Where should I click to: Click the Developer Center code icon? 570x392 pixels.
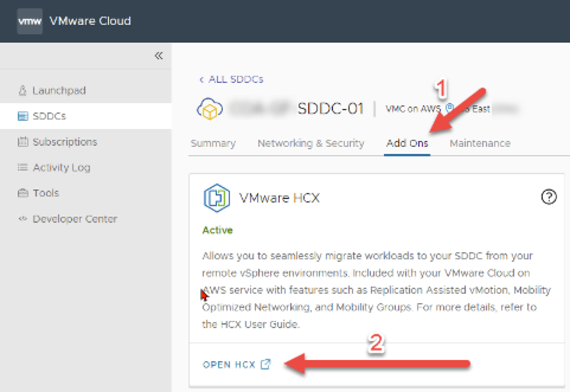tap(23, 219)
